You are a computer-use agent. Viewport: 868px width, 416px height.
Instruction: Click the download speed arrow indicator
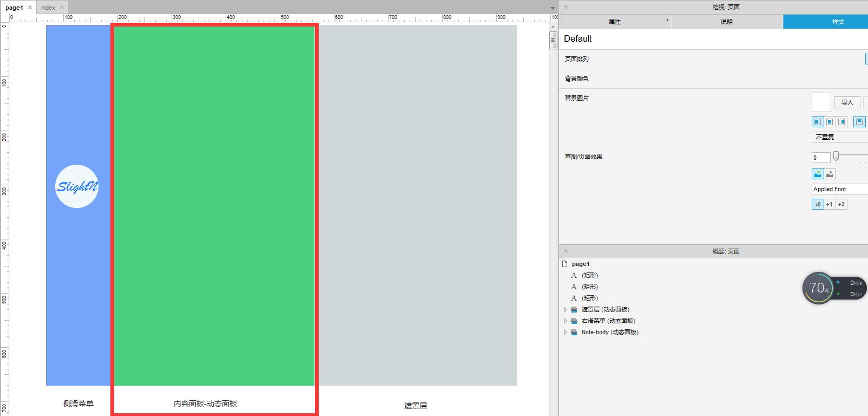tap(838, 294)
